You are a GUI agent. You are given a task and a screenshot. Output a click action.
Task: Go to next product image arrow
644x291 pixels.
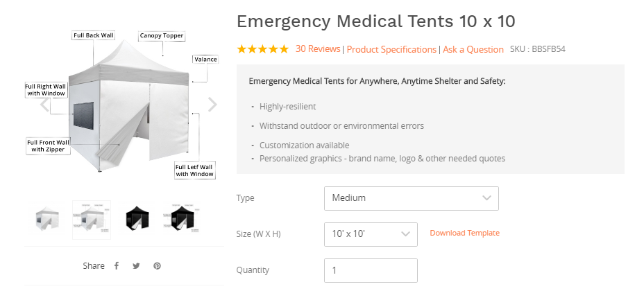pos(212,105)
